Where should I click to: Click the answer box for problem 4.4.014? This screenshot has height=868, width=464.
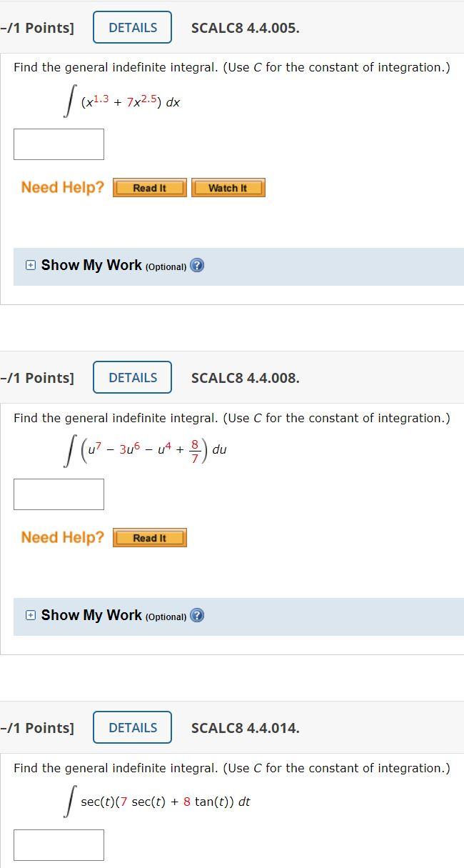[59, 844]
